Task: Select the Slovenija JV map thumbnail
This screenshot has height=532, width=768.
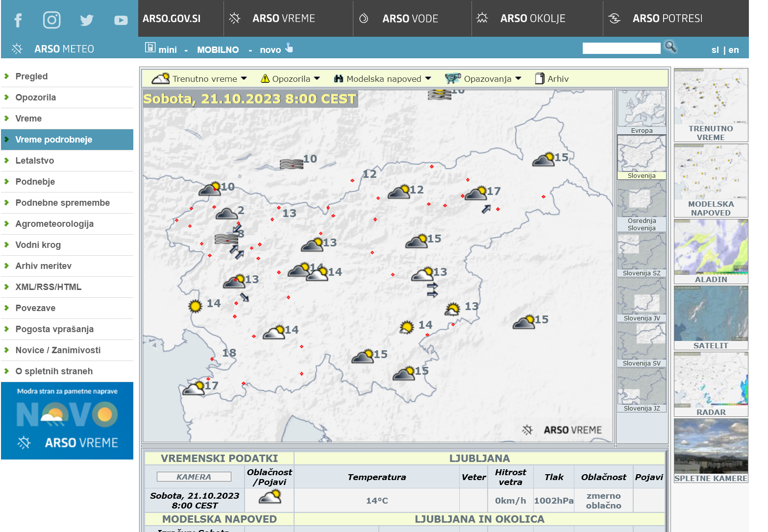Action: pos(642,300)
